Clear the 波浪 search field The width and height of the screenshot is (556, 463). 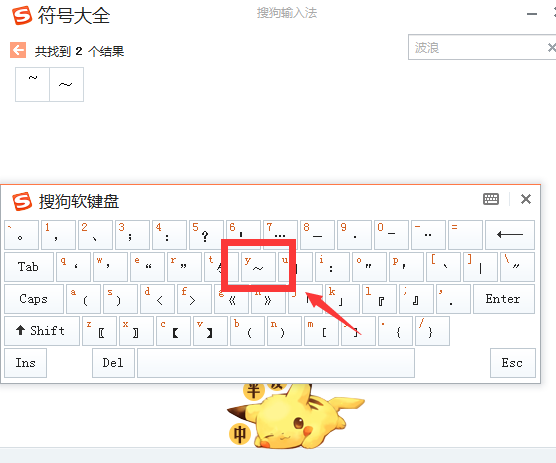(x=551, y=47)
